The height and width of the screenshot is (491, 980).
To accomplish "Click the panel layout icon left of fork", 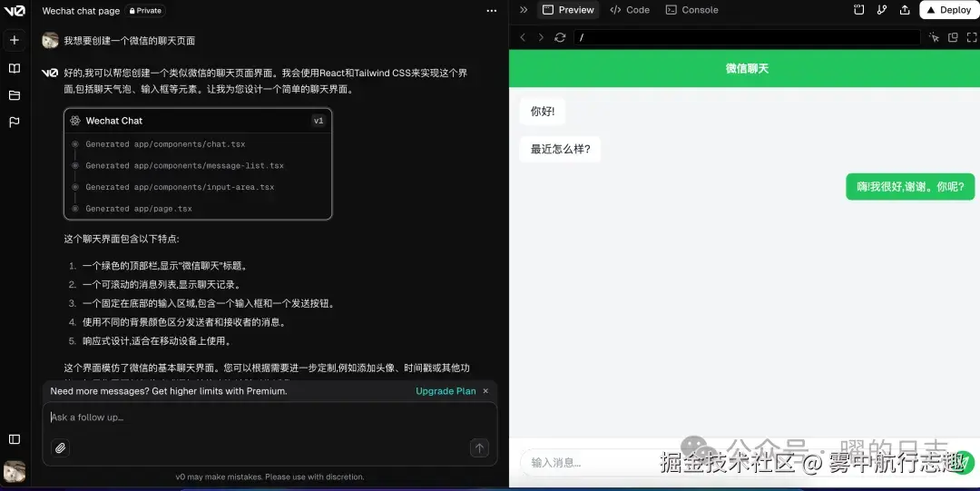I will [x=858, y=10].
